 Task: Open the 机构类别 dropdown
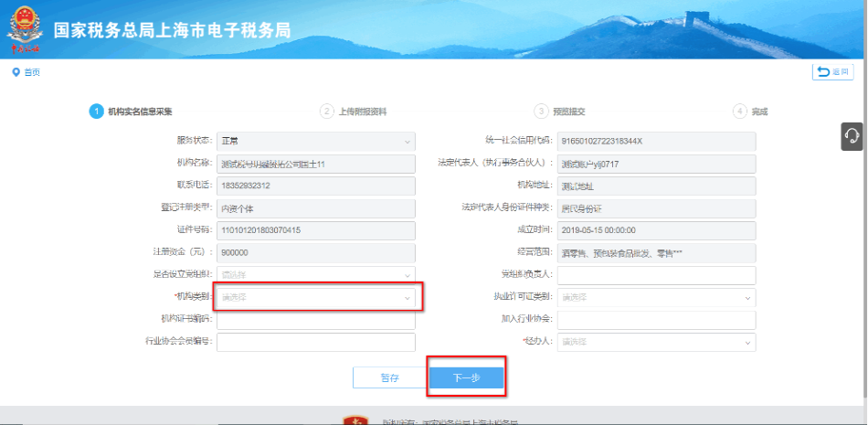coord(316,298)
